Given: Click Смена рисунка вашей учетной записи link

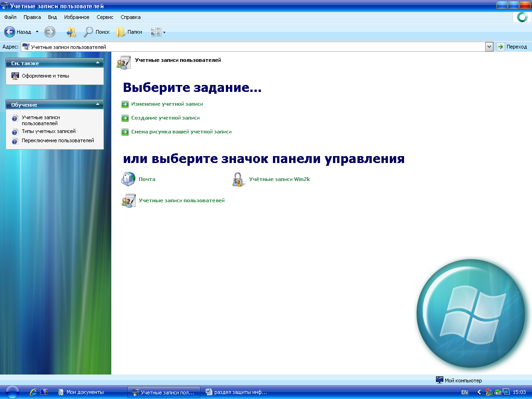Looking at the screenshot, I should point(181,132).
